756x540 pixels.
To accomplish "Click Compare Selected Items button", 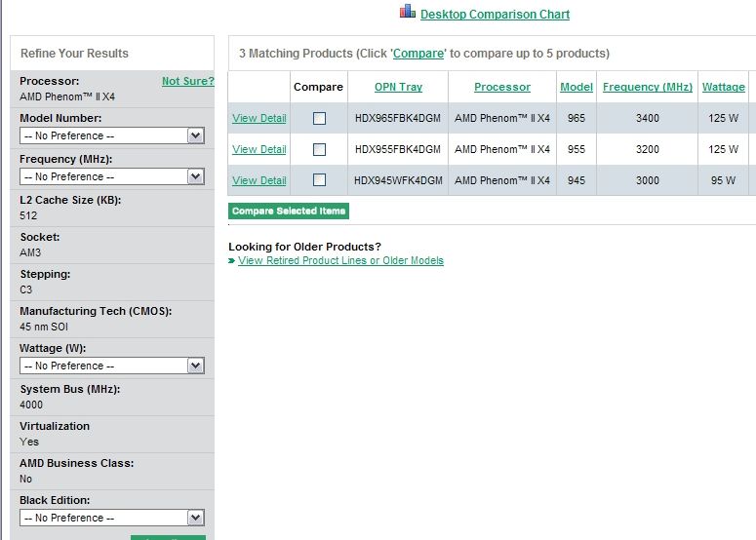I will point(289,211).
